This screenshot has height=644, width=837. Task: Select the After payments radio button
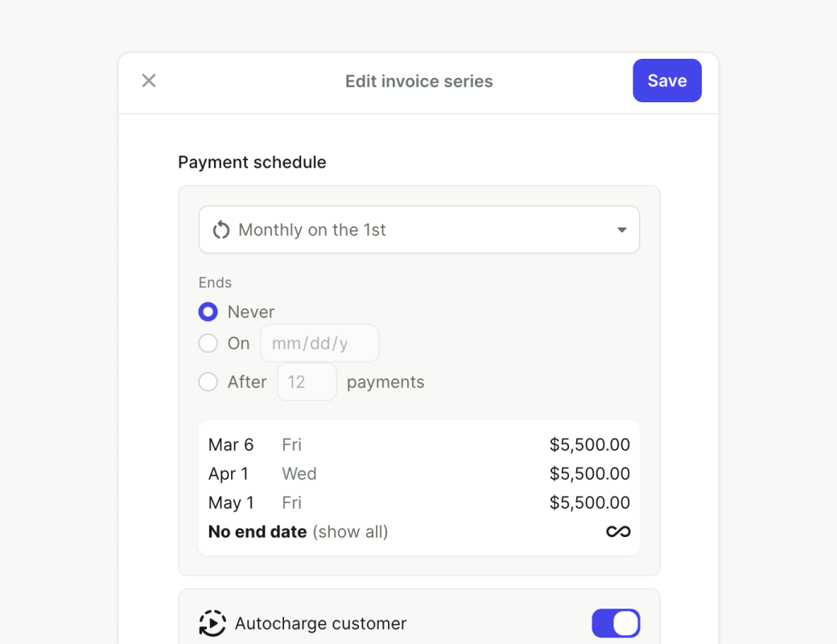[208, 382]
